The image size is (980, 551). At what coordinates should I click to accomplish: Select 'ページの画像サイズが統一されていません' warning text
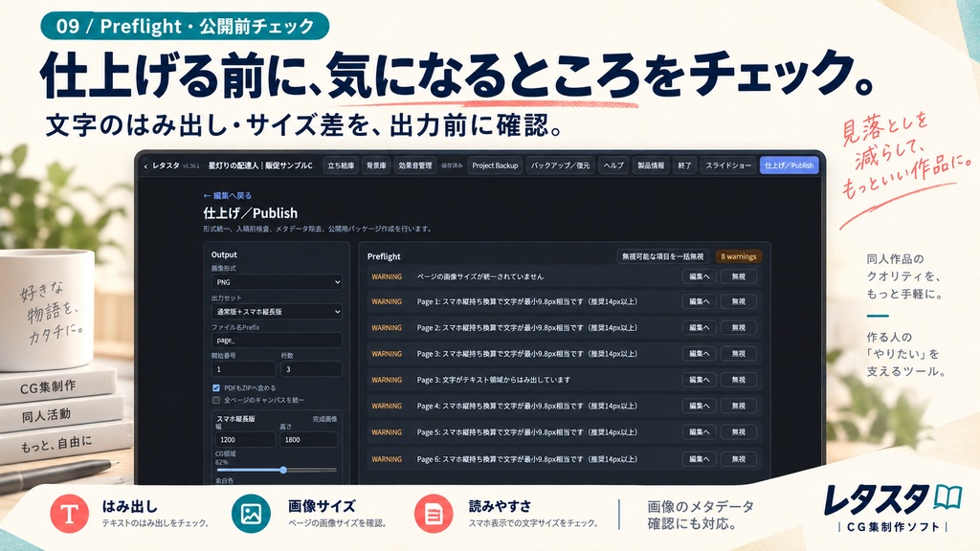(480, 276)
